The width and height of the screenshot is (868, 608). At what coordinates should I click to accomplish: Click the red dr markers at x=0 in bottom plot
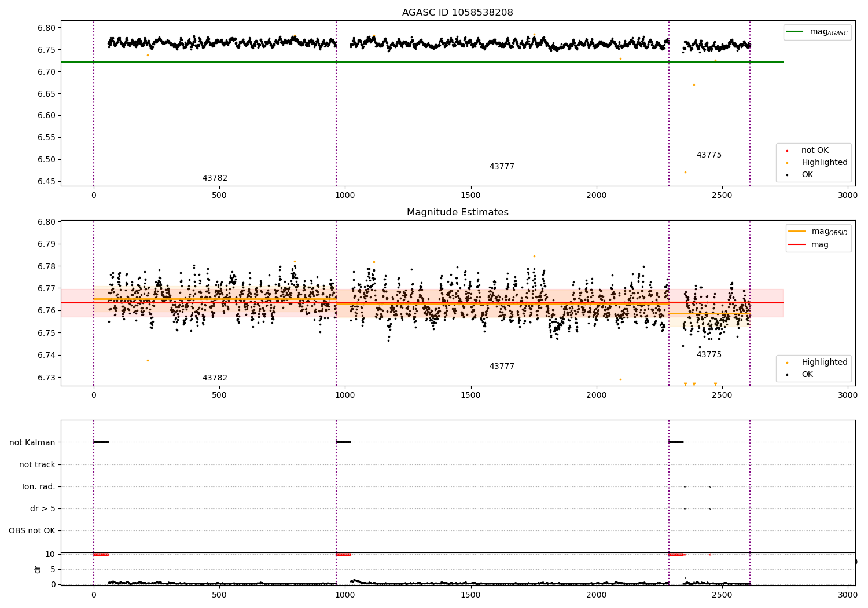[101, 555]
